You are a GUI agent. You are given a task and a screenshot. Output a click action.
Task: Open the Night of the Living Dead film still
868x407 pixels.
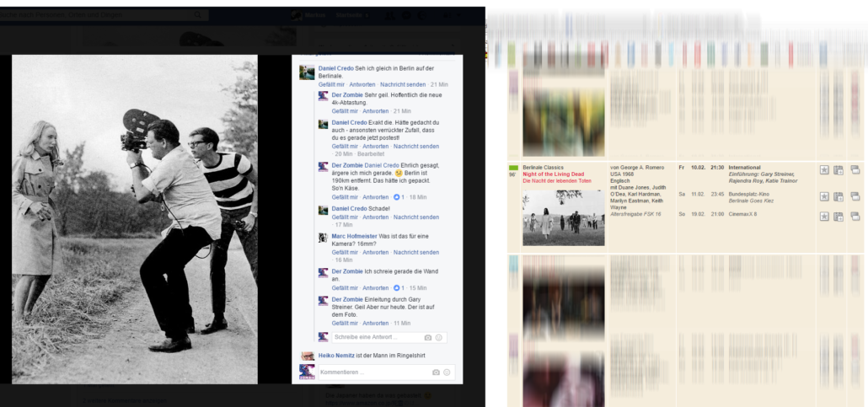pyautogui.click(x=564, y=217)
